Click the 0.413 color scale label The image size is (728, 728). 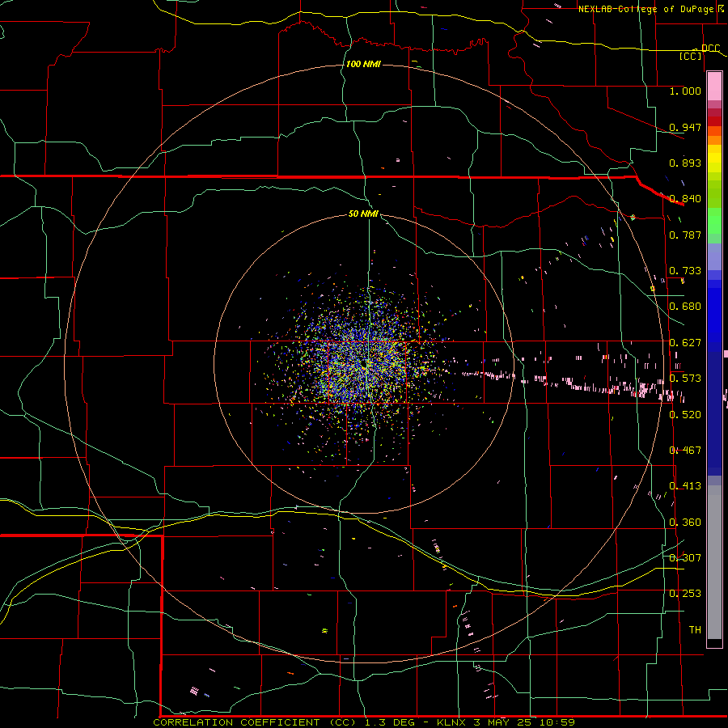685,486
